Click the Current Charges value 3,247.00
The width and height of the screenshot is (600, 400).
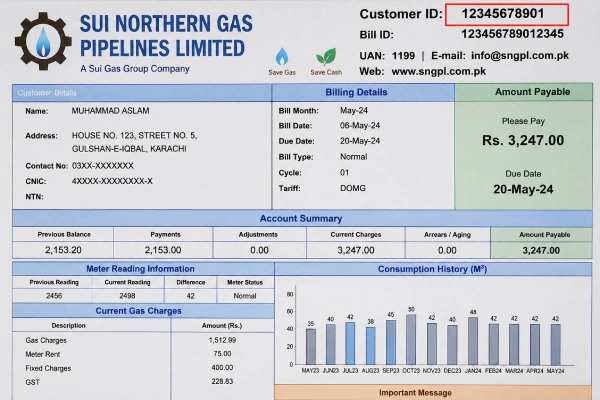pos(356,250)
